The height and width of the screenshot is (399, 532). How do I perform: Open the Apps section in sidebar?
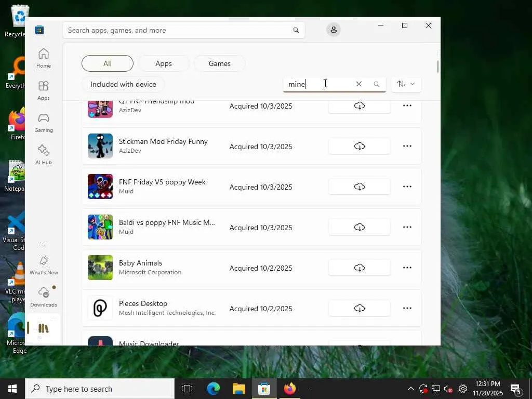pos(44,90)
